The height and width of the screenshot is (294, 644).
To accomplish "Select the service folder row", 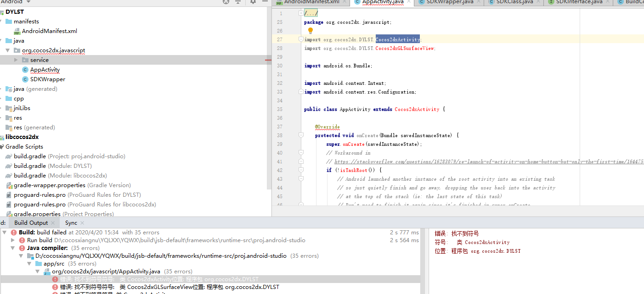I will (x=136, y=60).
